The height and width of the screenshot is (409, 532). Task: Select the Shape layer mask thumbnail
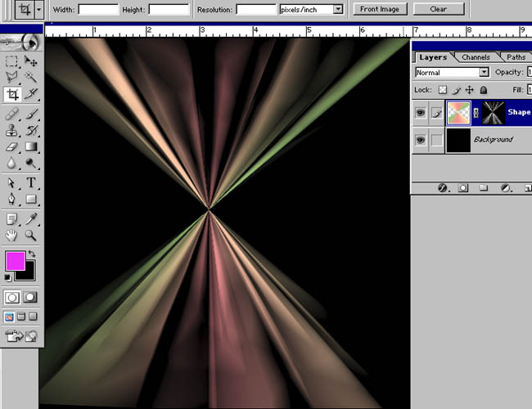pos(494,113)
